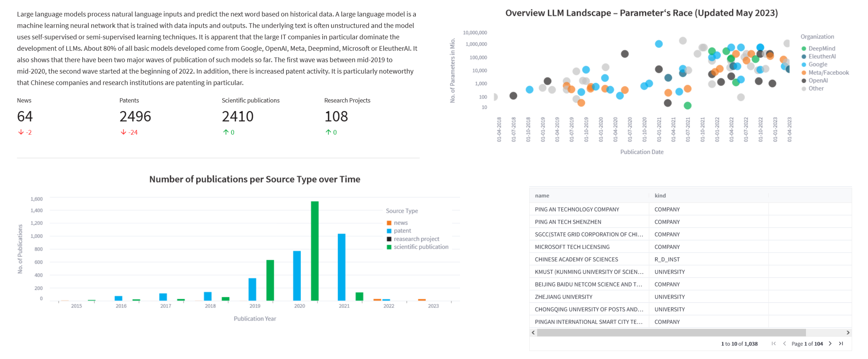
Task: Select KMUST (KUNMING UNIVERSITY row
Action: [x=690, y=272]
